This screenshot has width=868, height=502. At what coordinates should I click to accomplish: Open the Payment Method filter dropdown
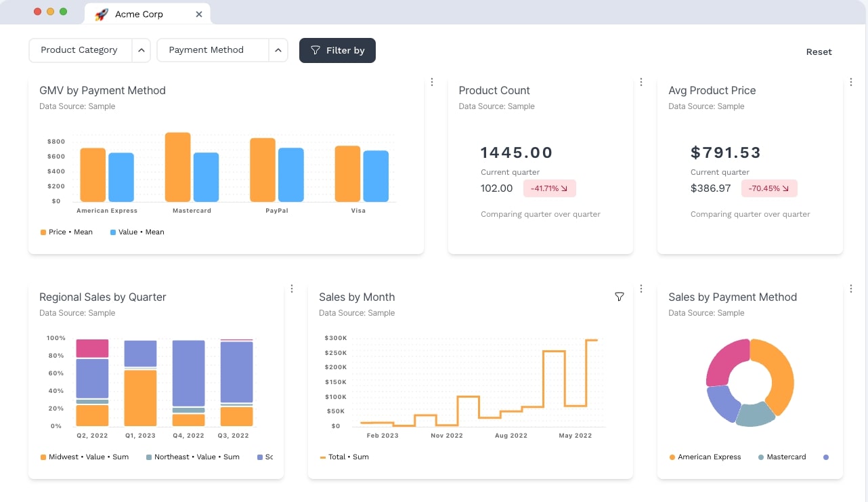pyautogui.click(x=206, y=49)
